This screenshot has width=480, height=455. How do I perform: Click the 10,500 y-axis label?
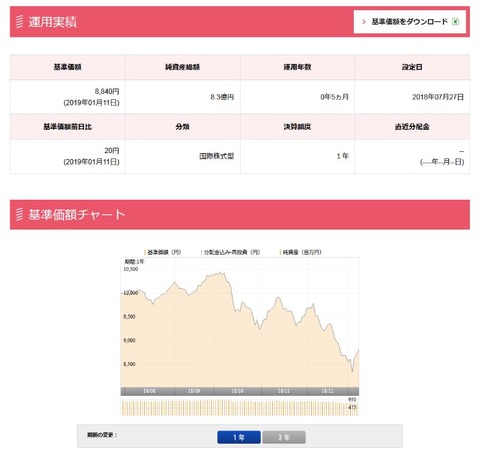point(131,269)
